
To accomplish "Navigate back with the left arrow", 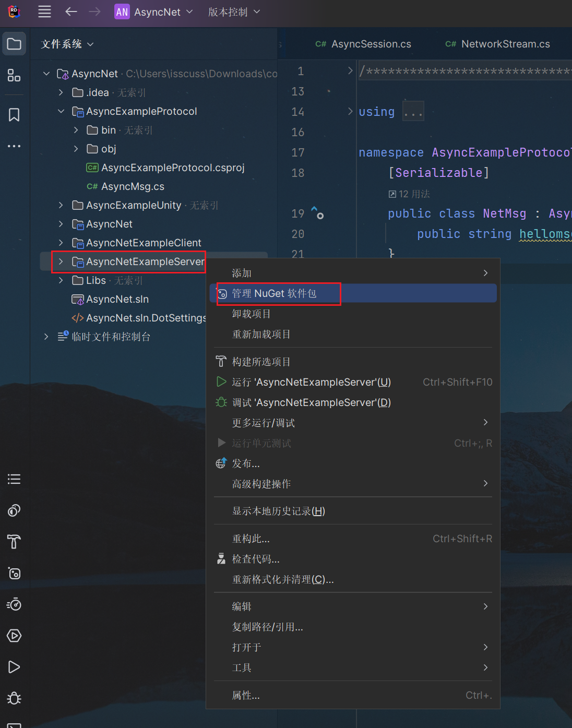I will point(71,11).
